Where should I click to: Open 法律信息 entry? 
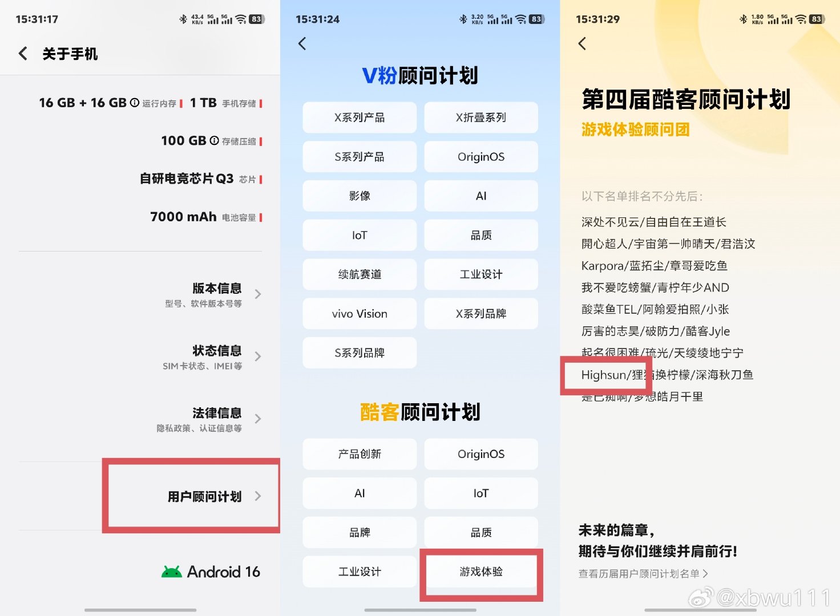[x=140, y=419]
